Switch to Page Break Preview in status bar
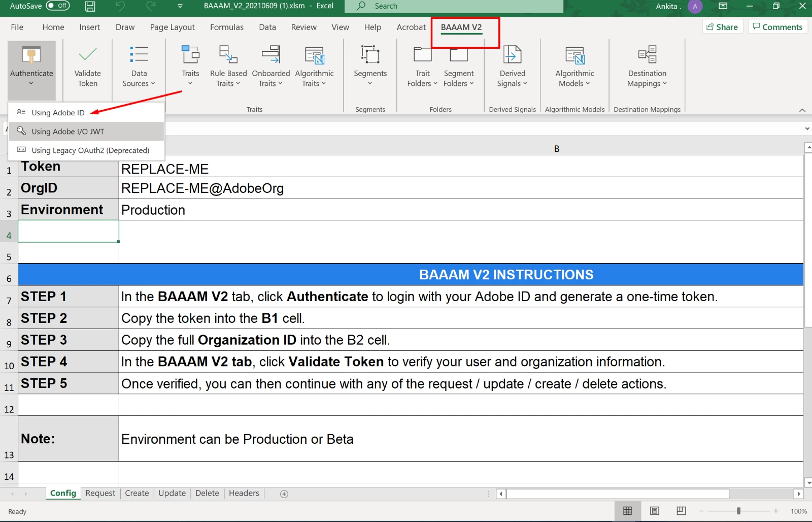 click(x=681, y=511)
